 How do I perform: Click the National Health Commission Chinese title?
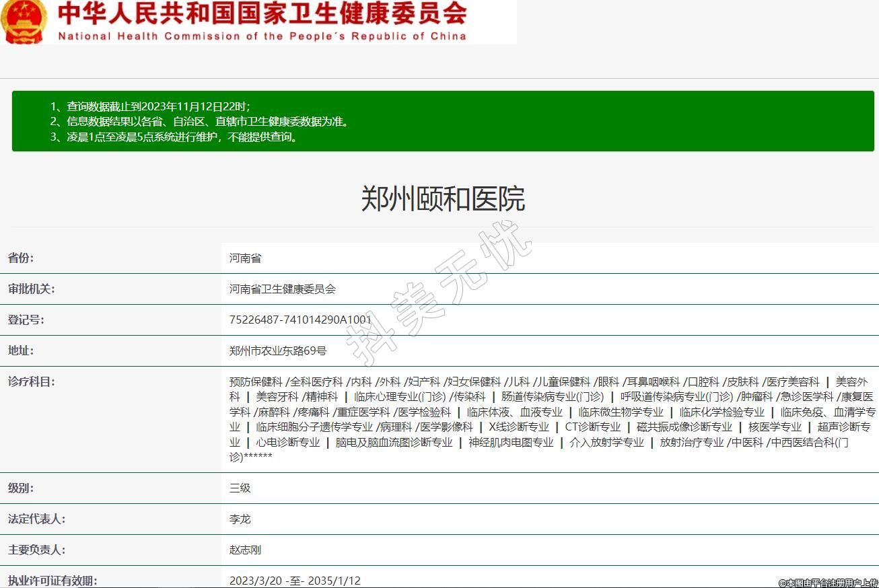261,13
